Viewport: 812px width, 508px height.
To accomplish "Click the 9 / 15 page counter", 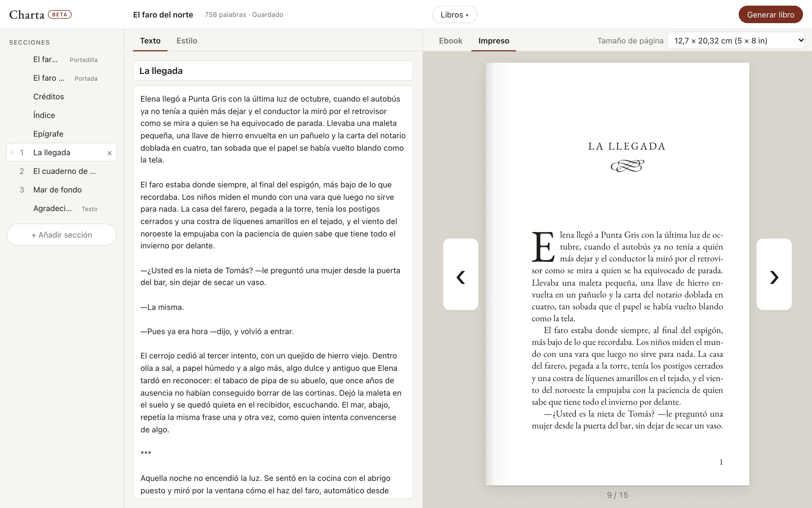I will tap(617, 495).
